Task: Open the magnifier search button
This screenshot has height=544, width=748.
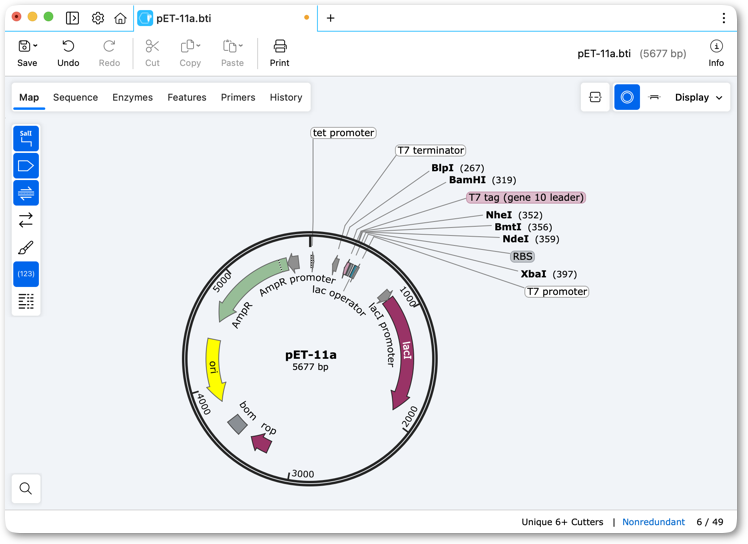Action: point(26,488)
